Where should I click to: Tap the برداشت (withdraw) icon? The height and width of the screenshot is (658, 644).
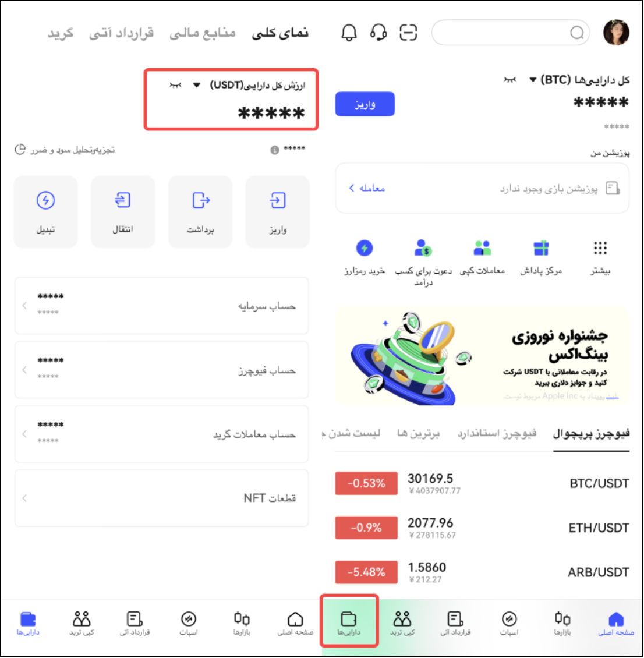click(x=200, y=200)
